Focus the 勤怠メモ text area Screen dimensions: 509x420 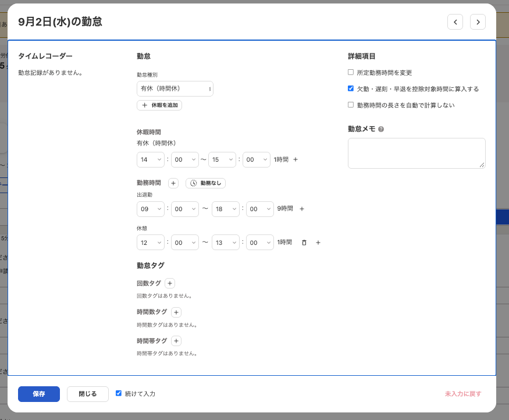tap(417, 153)
